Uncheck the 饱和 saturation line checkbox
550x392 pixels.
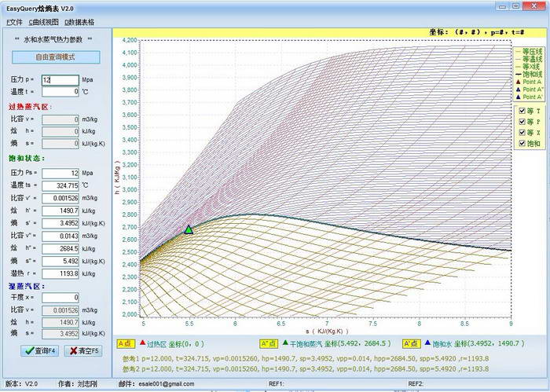(520, 144)
